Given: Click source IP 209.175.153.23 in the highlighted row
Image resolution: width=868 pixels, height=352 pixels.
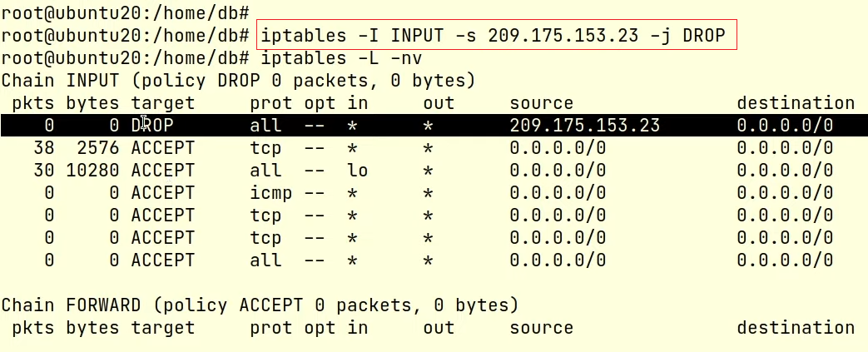Looking at the screenshot, I should pyautogui.click(x=584, y=126).
